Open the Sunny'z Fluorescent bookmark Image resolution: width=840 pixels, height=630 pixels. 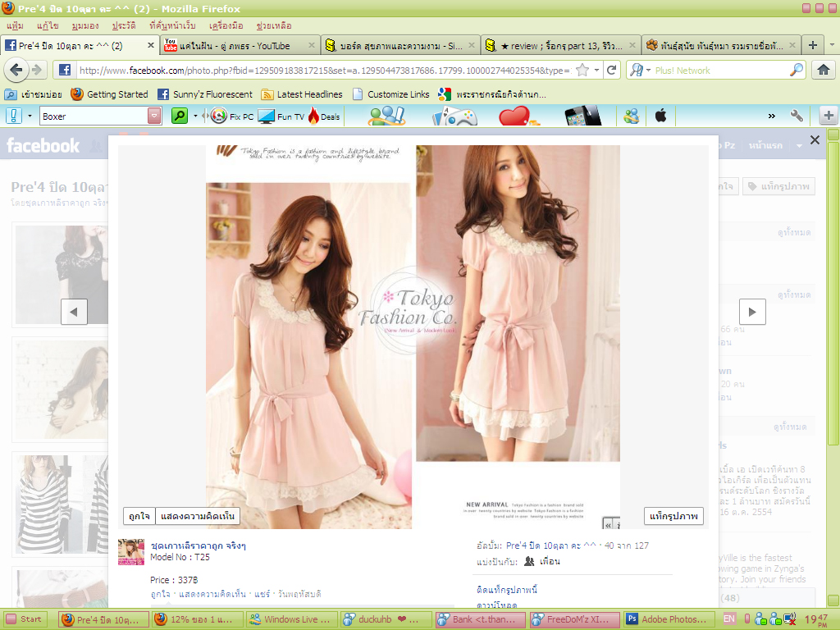(x=204, y=94)
